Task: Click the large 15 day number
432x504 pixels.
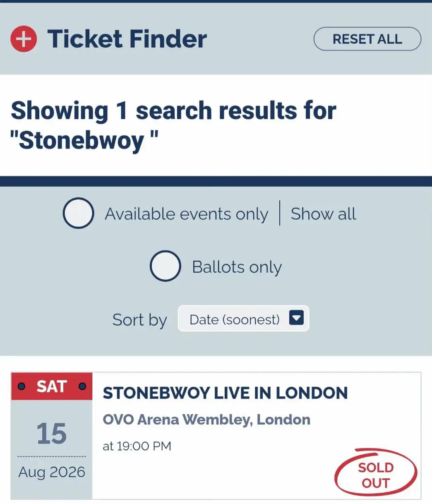Action: click(51, 434)
